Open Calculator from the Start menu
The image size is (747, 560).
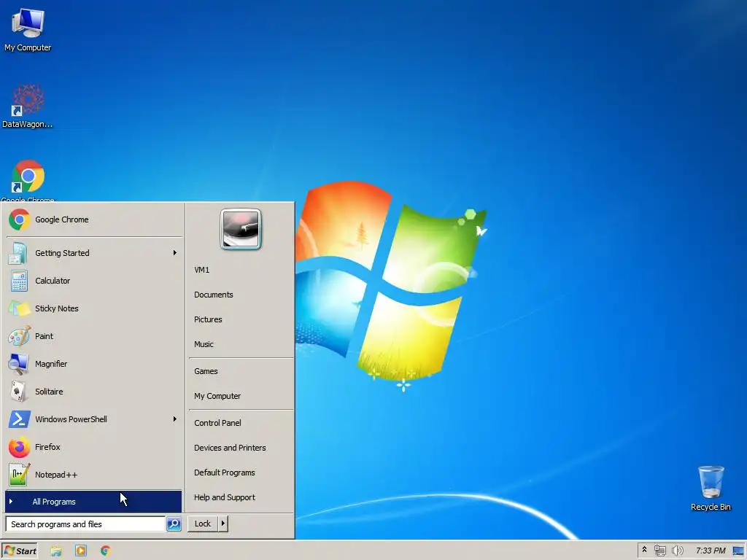[x=94, y=281]
